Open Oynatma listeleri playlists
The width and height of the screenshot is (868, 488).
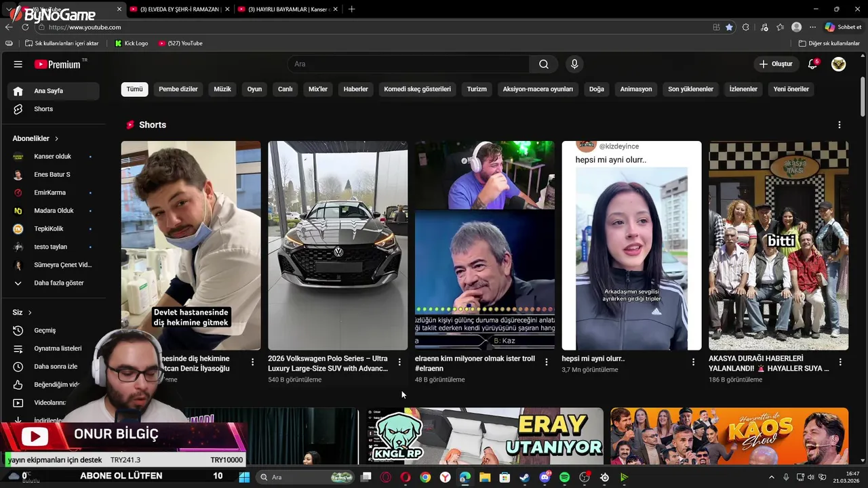pos(53,348)
